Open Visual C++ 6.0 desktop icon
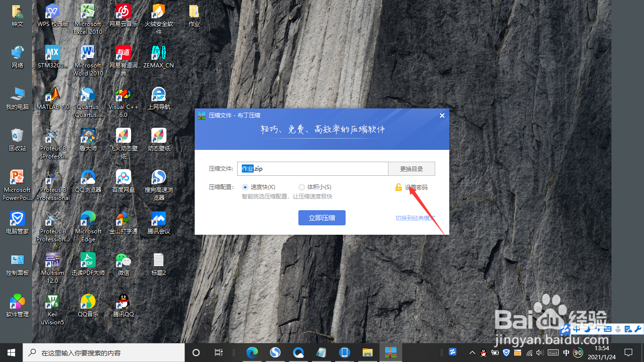Viewport: 644px width, 362px height. [124, 102]
